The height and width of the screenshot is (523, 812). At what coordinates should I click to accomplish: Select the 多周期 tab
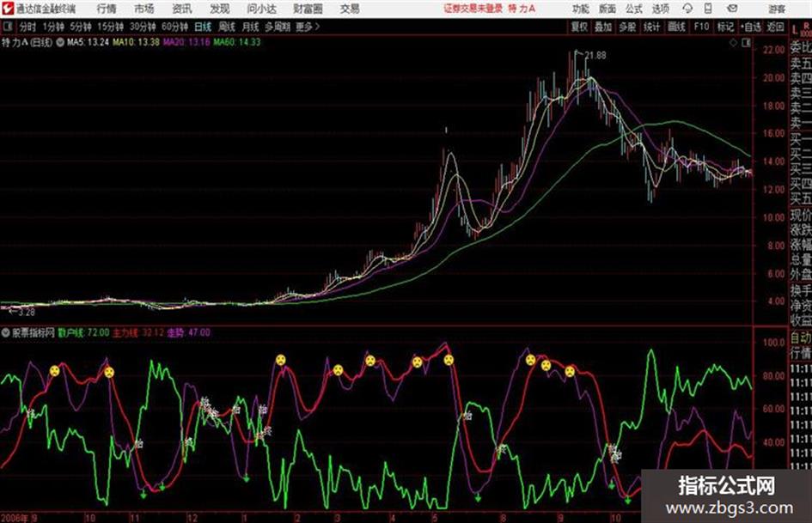point(278,27)
